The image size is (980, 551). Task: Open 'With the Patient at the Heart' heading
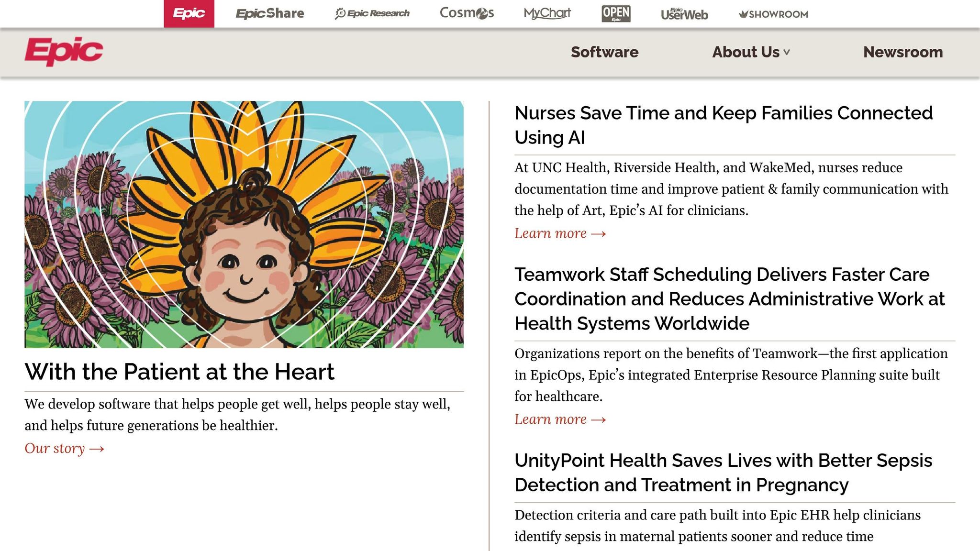179,372
